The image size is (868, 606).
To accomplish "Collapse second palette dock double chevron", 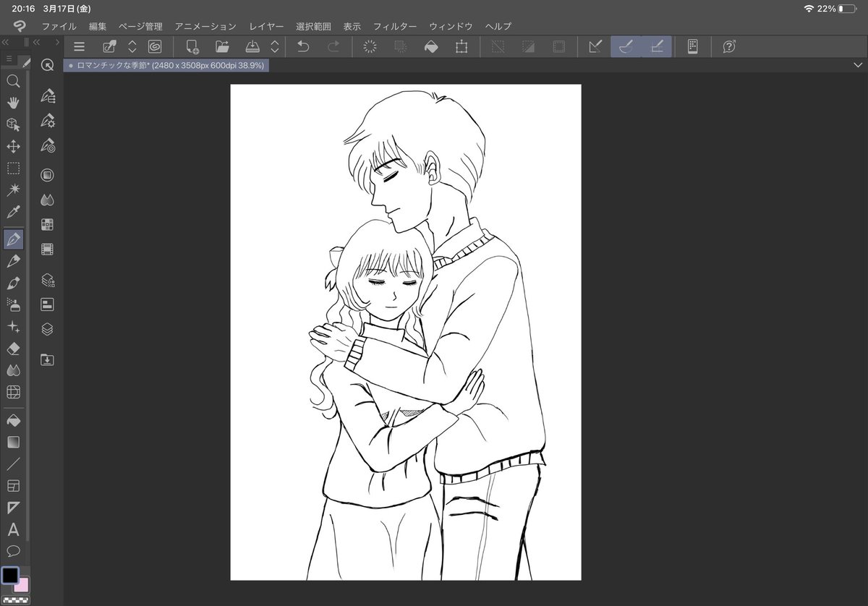I will pos(36,42).
